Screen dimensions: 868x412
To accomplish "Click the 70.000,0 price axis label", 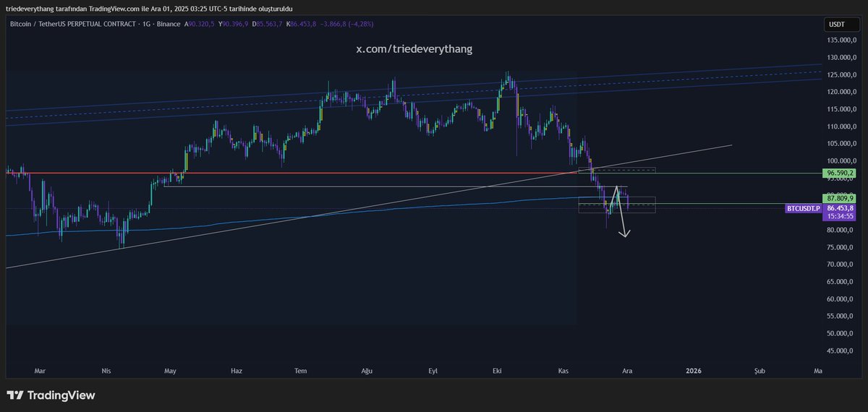I will click(x=840, y=265).
